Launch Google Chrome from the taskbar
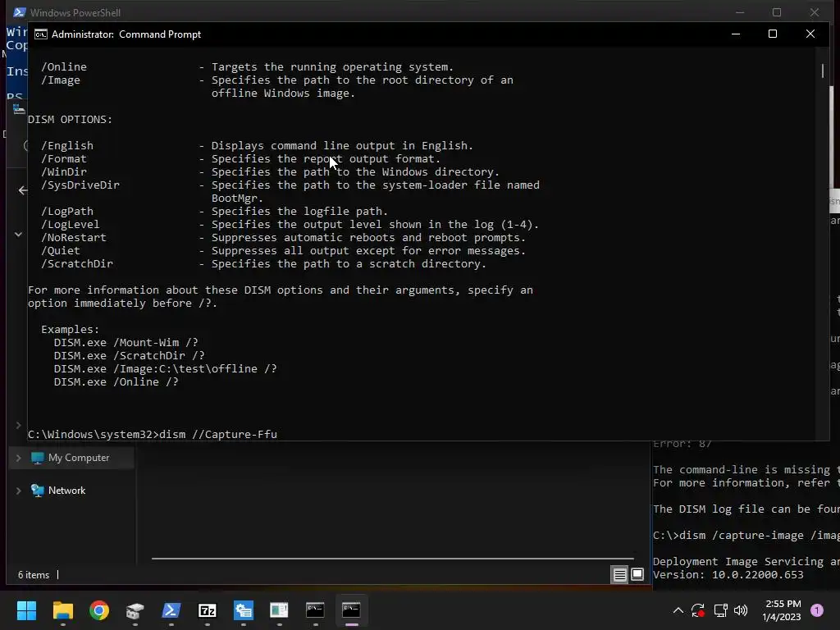This screenshot has height=630, width=840. pos(99,610)
